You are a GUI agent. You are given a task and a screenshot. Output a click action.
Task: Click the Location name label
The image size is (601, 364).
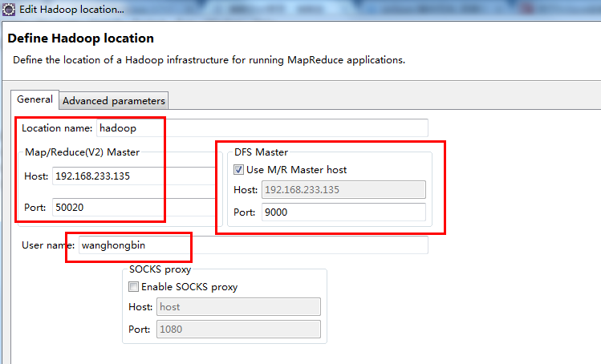[x=57, y=128]
